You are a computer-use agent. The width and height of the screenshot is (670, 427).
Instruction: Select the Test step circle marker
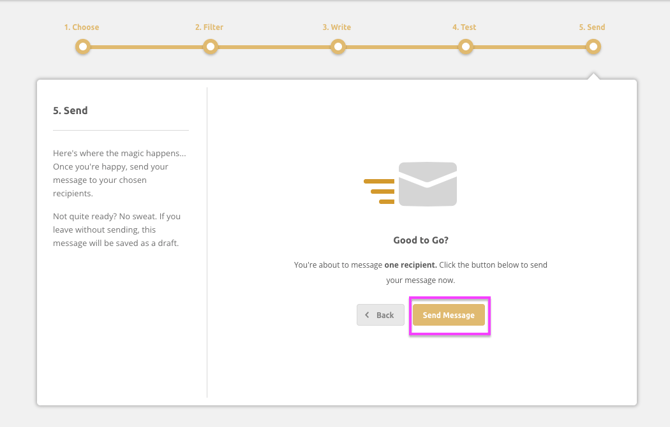pyautogui.click(x=465, y=46)
